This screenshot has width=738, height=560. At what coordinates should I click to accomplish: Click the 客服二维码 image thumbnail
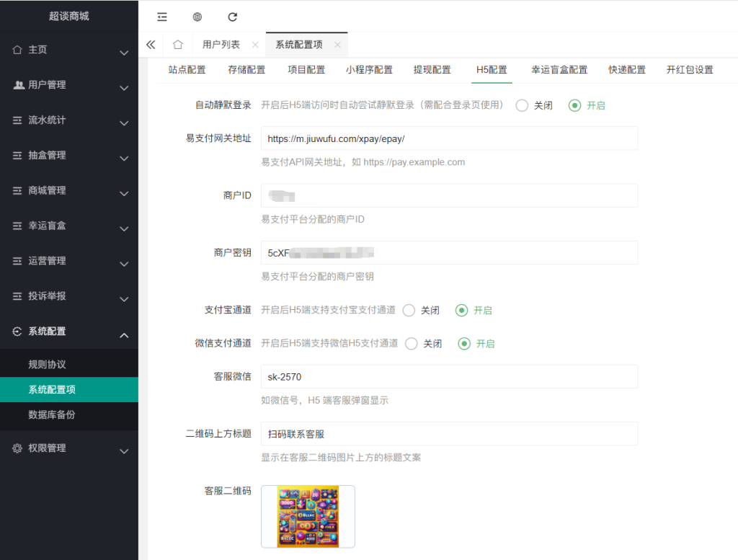point(308,516)
